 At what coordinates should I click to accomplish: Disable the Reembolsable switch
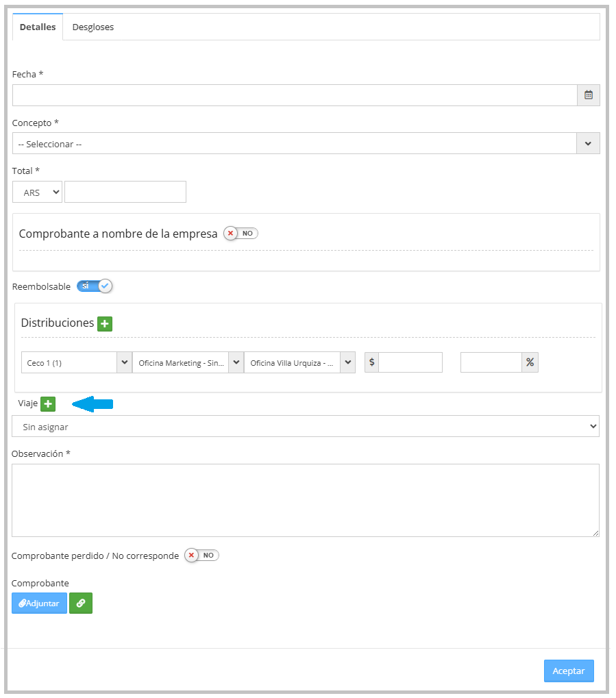(95, 286)
